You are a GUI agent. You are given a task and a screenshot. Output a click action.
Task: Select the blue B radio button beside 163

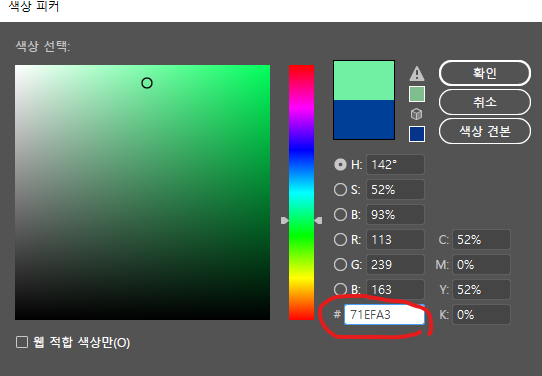pos(340,289)
